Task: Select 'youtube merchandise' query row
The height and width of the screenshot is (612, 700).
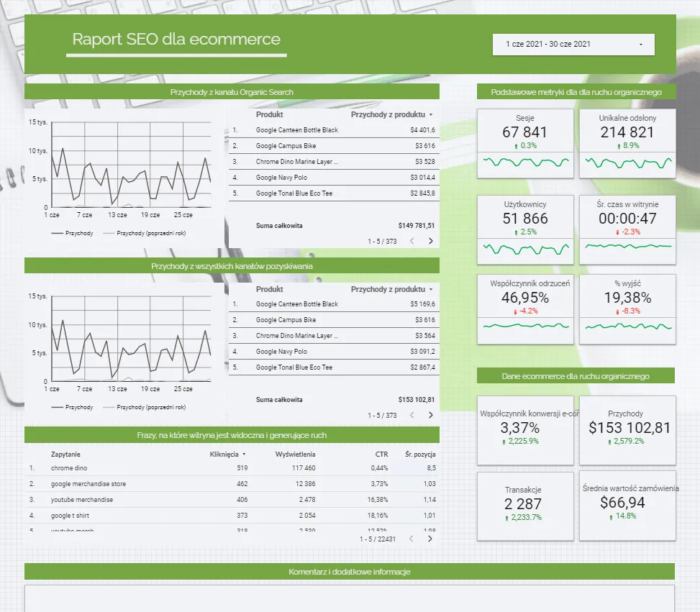Action: pyautogui.click(x=232, y=500)
